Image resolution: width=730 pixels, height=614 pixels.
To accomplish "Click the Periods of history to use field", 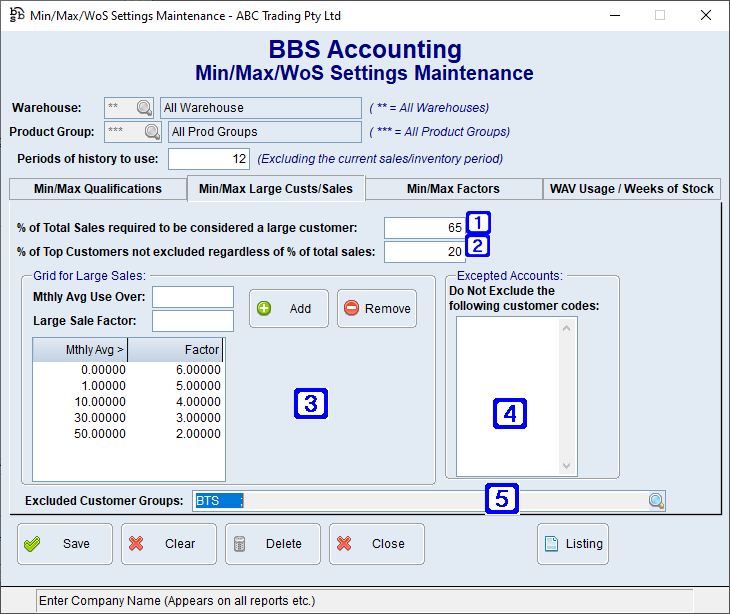I will pos(208,159).
